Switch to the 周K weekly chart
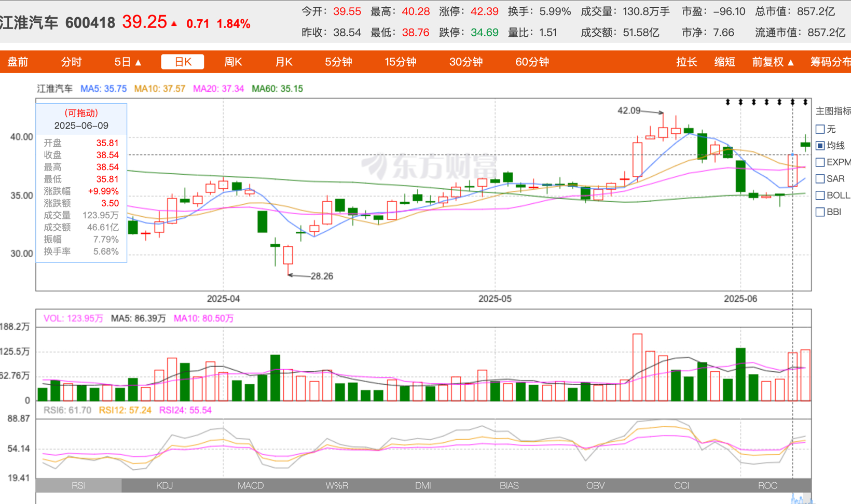The width and height of the screenshot is (851, 504). click(x=233, y=62)
